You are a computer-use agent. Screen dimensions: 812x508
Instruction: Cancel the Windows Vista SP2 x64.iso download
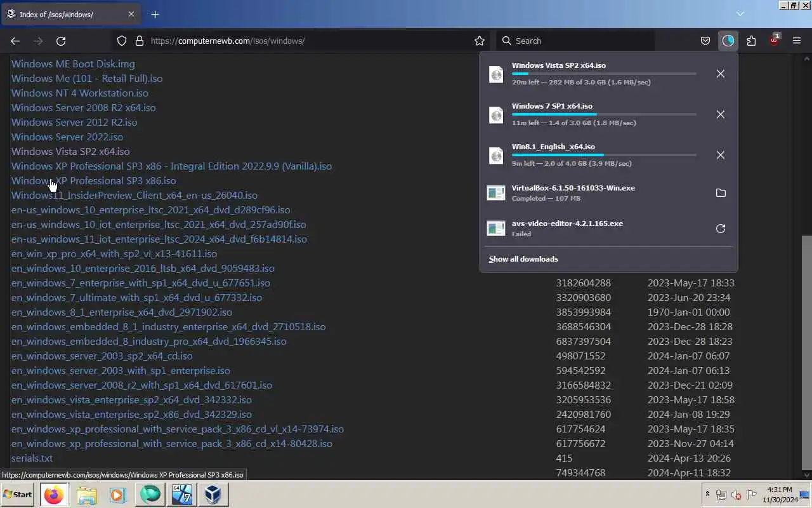click(721, 74)
